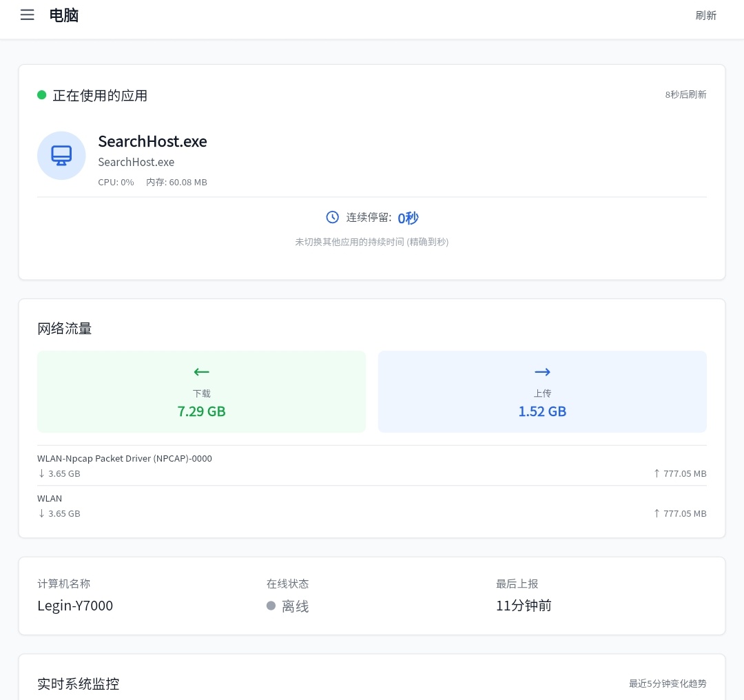The width and height of the screenshot is (744, 700).
Task: Click the green active status dot
Action: (42, 95)
